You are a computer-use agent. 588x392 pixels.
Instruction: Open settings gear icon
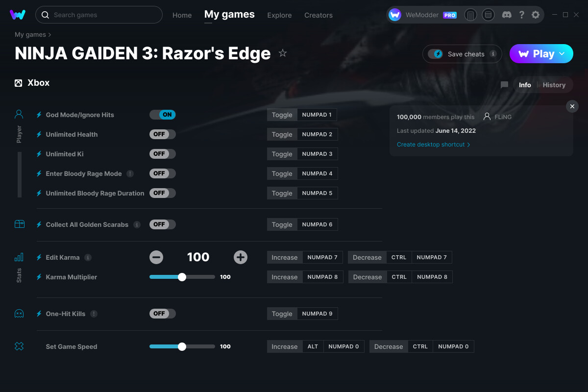[536, 15]
